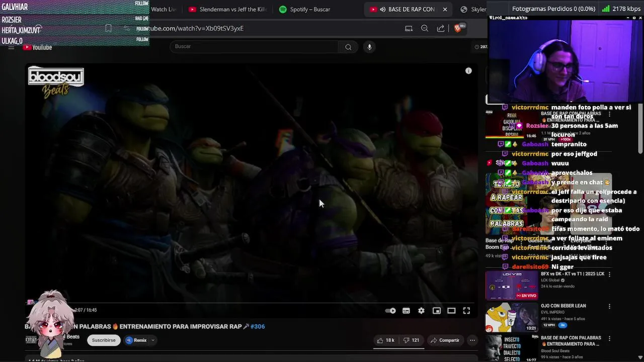Image resolution: width=644 pixels, height=362 pixels.
Task: Close the BASE DE RAP CON tab
Action: [445, 9]
